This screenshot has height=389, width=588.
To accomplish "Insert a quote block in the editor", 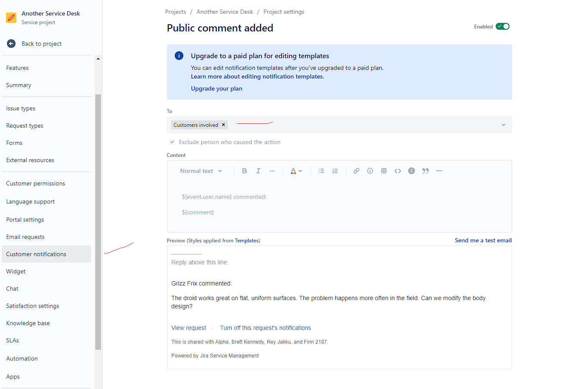I will pyautogui.click(x=425, y=170).
